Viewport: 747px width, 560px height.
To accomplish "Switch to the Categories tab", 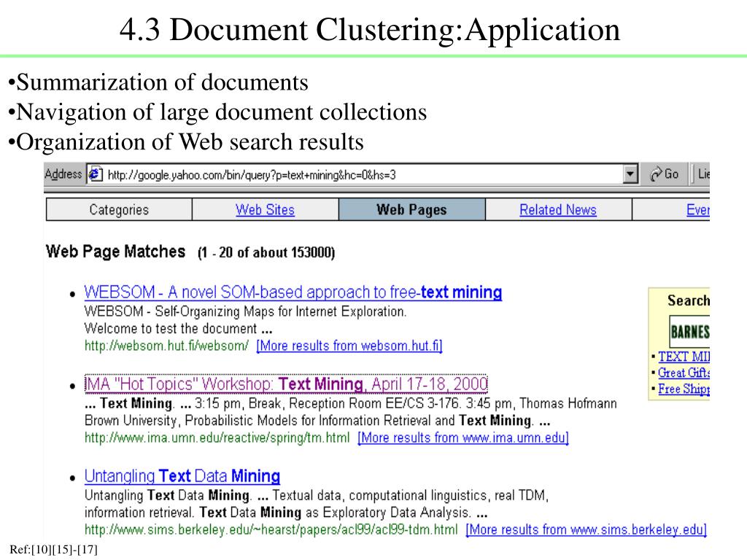I will point(119,209).
